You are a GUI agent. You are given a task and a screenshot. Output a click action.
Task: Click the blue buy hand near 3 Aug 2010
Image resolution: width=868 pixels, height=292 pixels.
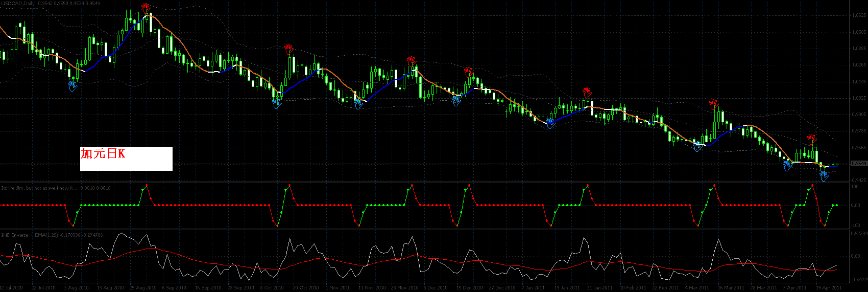tap(73, 86)
